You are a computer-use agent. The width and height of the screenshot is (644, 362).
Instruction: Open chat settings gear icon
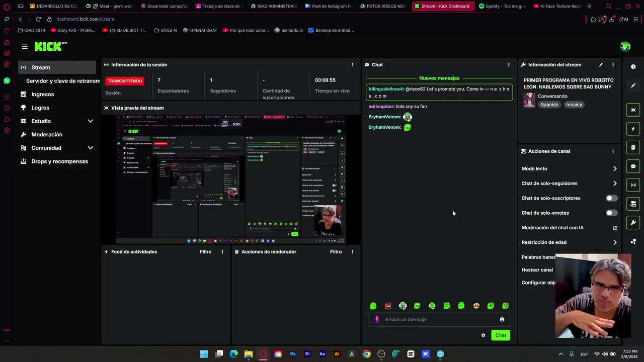click(483, 335)
